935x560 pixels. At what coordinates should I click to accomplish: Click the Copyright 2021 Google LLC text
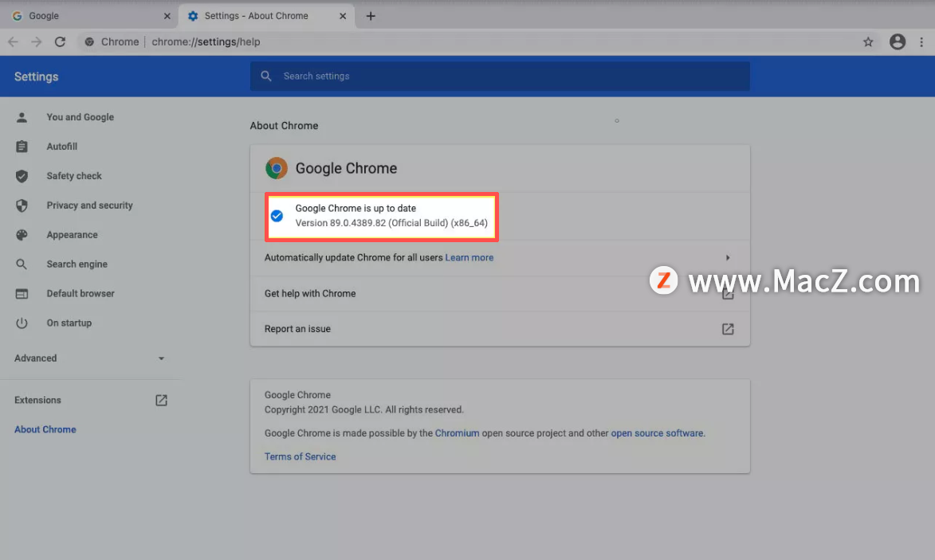pos(363,410)
